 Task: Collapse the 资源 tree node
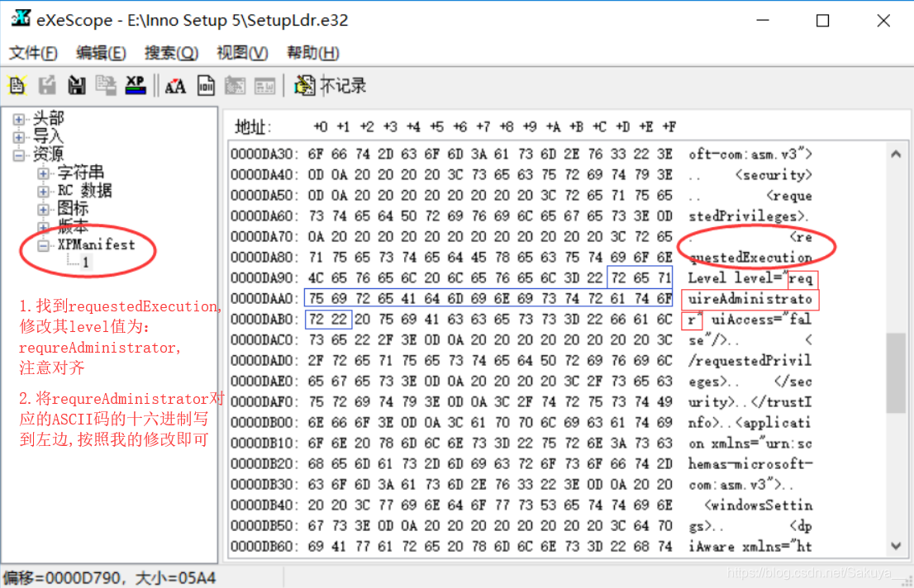pyautogui.click(x=19, y=155)
